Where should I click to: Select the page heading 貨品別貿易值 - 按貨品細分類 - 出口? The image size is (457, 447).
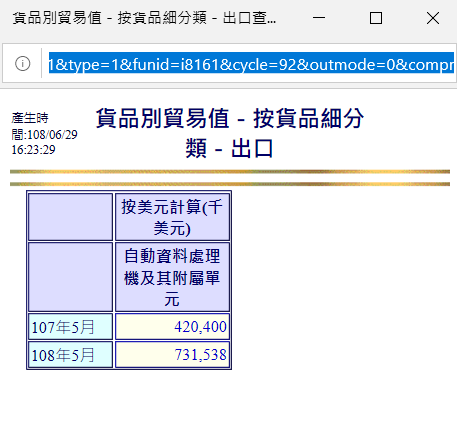(229, 133)
